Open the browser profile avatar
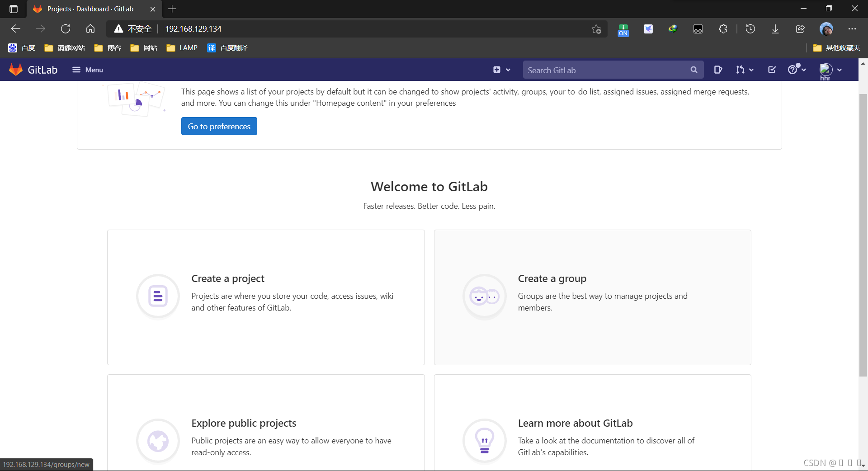This screenshot has width=868, height=471. (826, 29)
